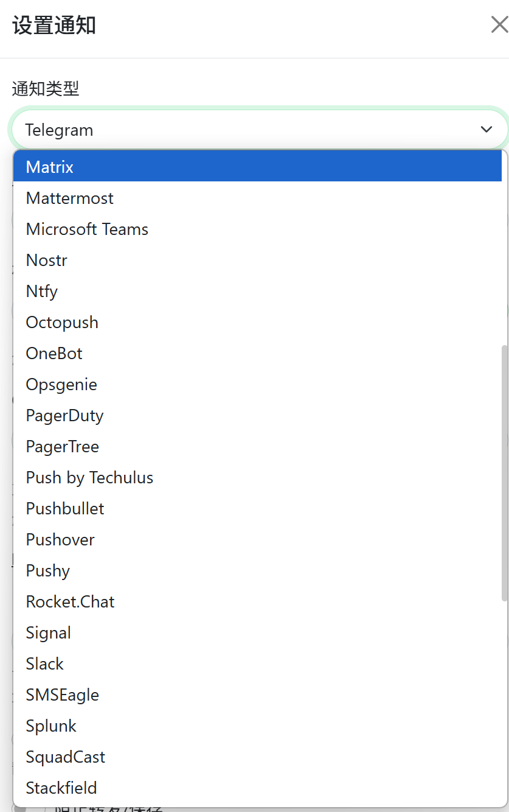
Task: Click the dropdown list scrollbar
Action: pyautogui.click(x=504, y=472)
